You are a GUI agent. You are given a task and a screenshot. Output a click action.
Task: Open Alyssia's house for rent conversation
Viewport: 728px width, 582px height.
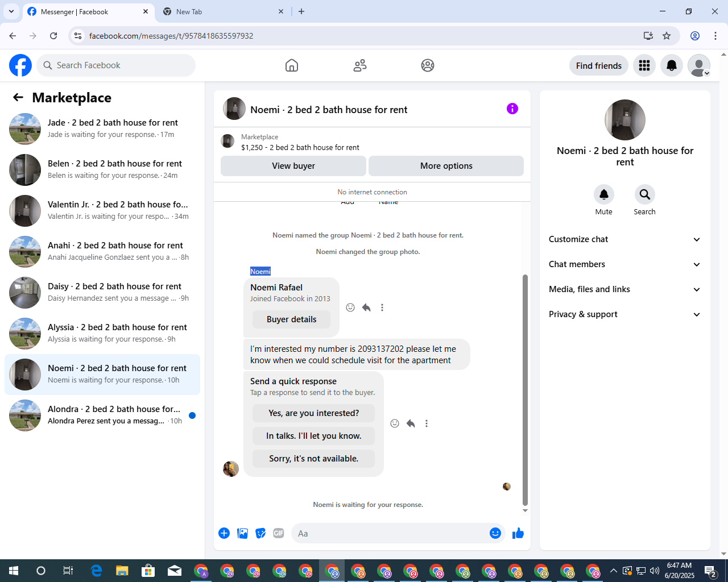pyautogui.click(x=102, y=333)
